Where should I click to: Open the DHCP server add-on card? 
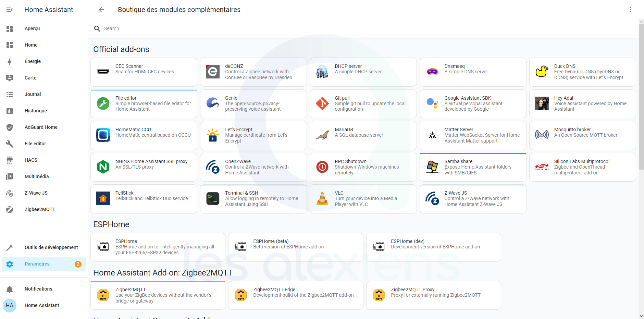click(x=363, y=72)
